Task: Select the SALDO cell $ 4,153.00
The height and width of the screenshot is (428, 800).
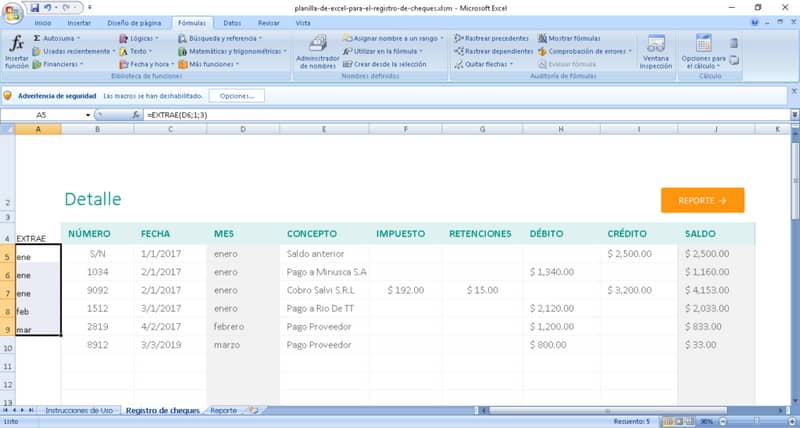Action: [716, 290]
